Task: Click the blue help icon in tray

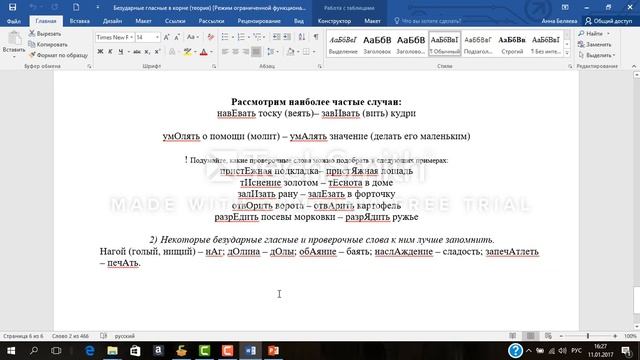Action: pos(516,351)
